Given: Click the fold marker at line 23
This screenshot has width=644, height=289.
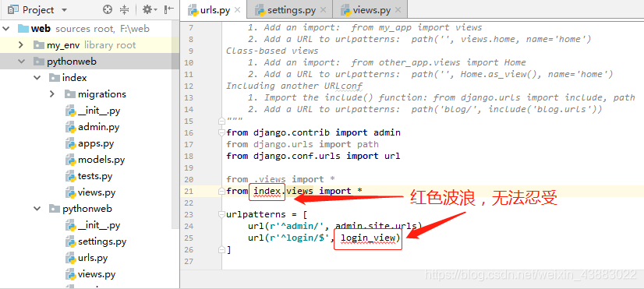Looking at the screenshot, I should pyautogui.click(x=221, y=214).
